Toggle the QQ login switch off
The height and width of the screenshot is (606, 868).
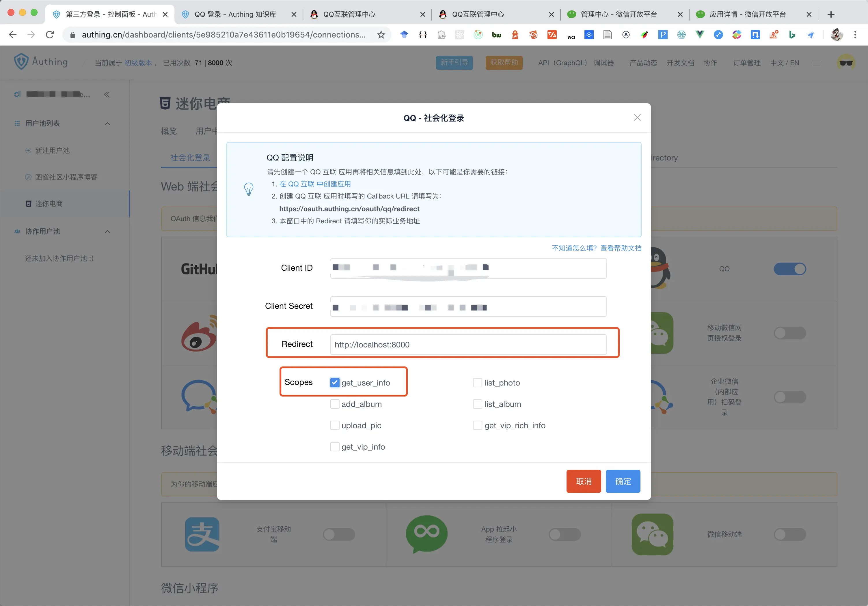click(x=790, y=269)
